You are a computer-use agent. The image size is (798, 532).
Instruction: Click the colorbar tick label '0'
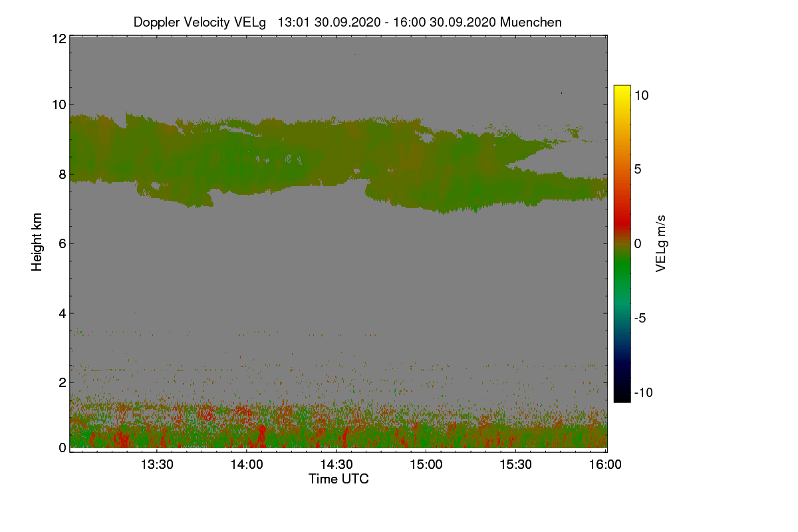pyautogui.click(x=638, y=243)
